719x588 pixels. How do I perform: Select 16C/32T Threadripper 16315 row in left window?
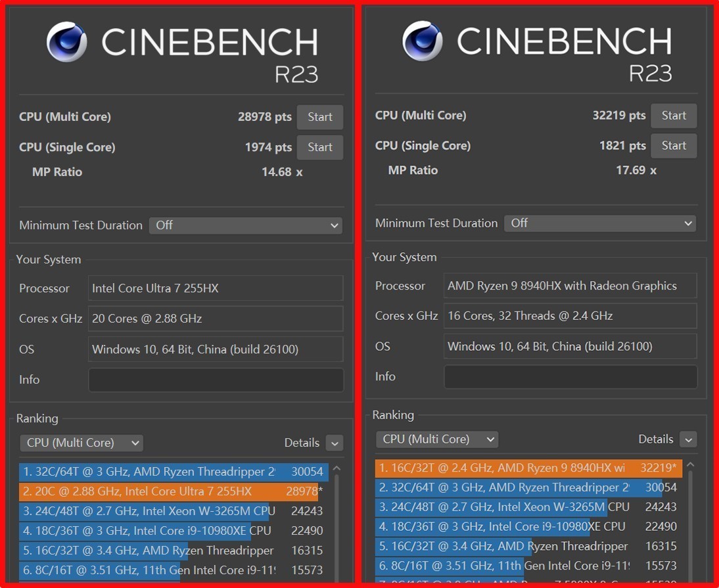174,551
